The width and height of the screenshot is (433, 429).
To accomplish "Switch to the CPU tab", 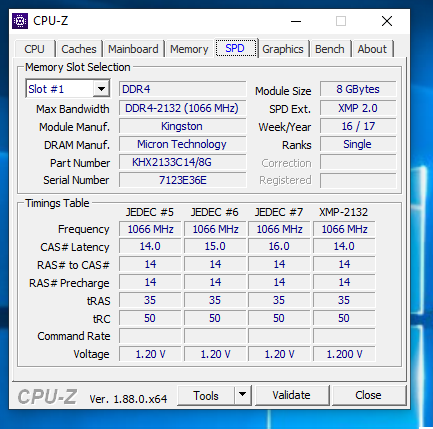I will [x=34, y=49].
